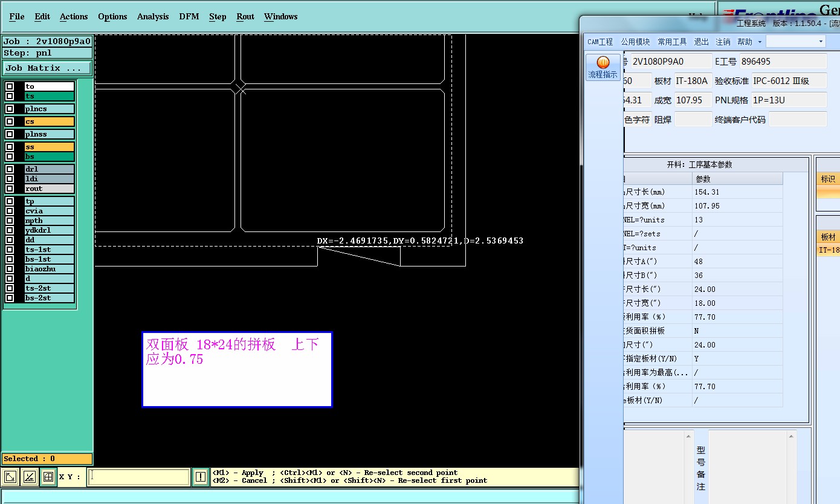Click the exclamation mark icon beside the coordinate field
The width and height of the screenshot is (840, 504).
(201, 477)
